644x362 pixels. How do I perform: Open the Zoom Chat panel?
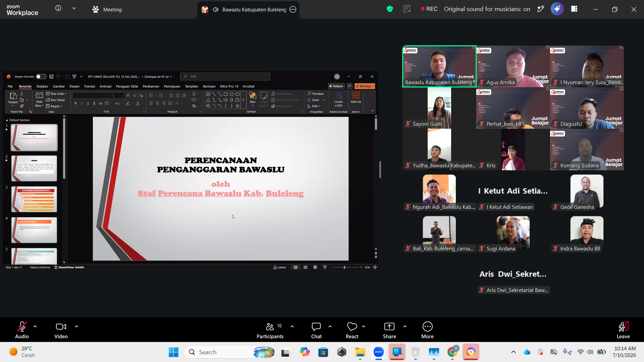click(x=316, y=330)
